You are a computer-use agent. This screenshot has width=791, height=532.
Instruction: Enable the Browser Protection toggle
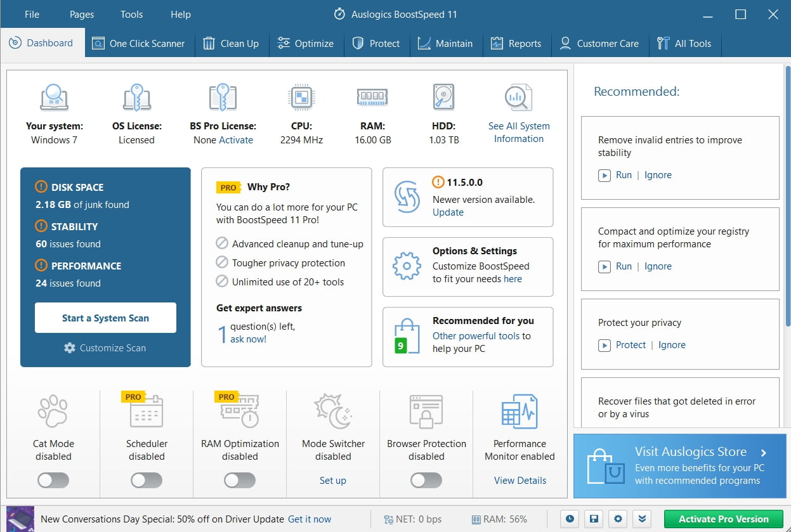pyautogui.click(x=426, y=481)
